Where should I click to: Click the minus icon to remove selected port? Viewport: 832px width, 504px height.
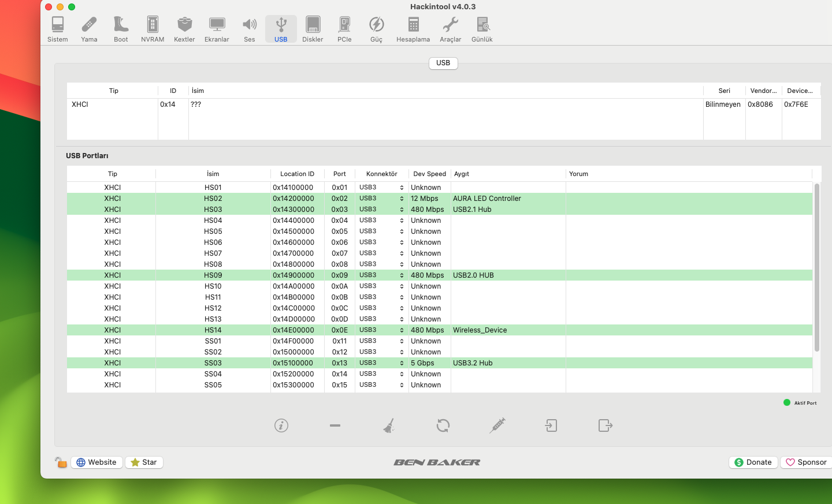coord(335,425)
